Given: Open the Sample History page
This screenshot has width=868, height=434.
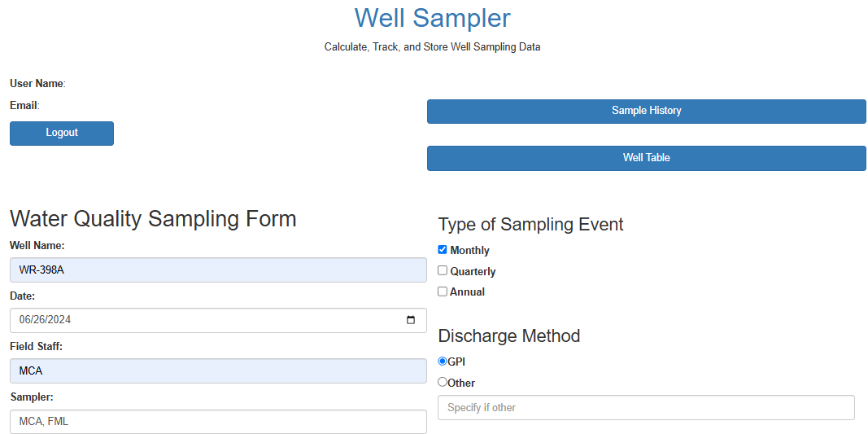Looking at the screenshot, I should coord(646,112).
